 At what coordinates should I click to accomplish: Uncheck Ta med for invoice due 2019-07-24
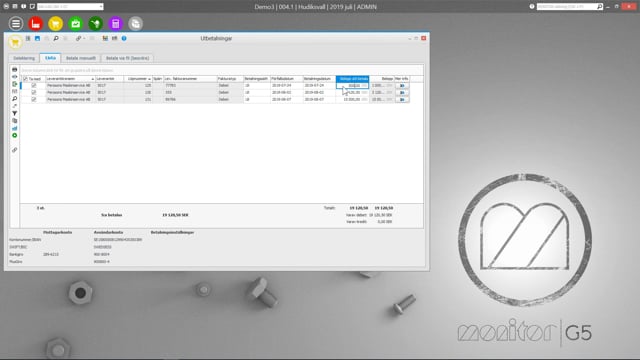tap(34, 85)
